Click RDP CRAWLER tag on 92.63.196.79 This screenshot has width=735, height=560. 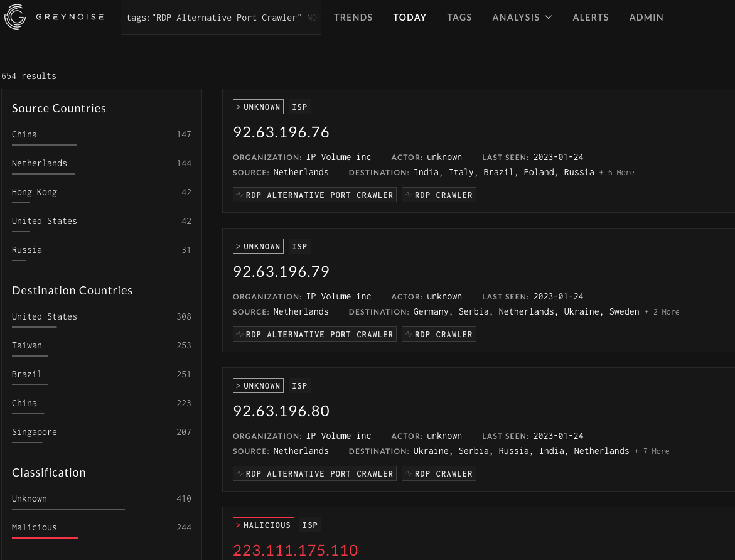coord(439,334)
